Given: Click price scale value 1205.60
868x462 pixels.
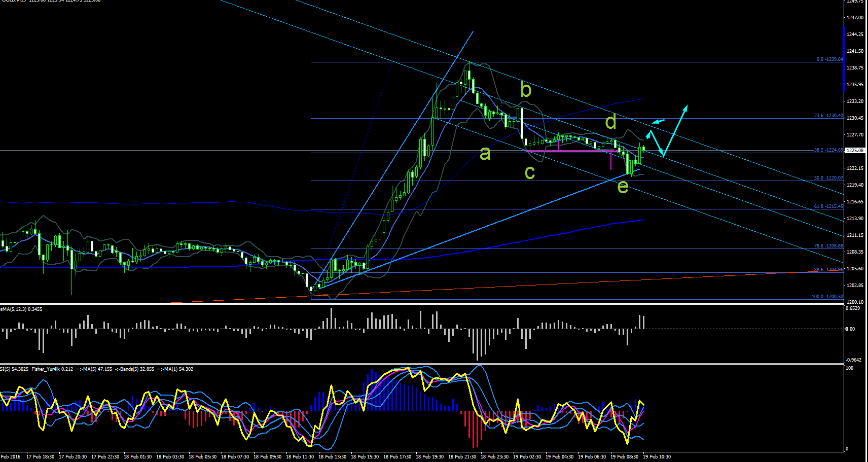Looking at the screenshot, I should [855, 269].
